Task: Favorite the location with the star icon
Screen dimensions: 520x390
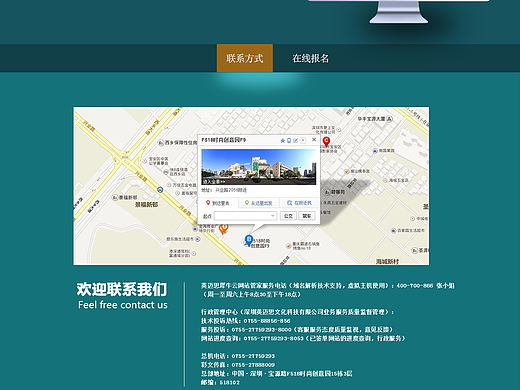Action: [283, 141]
